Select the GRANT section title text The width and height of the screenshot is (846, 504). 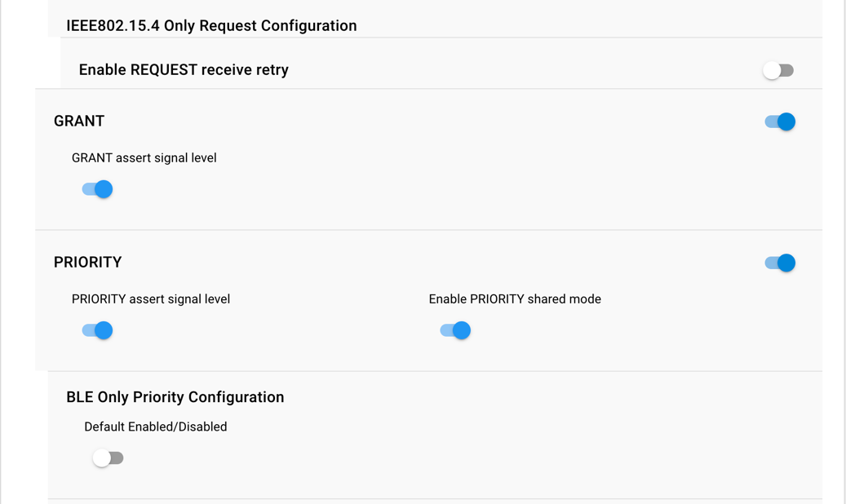79,122
